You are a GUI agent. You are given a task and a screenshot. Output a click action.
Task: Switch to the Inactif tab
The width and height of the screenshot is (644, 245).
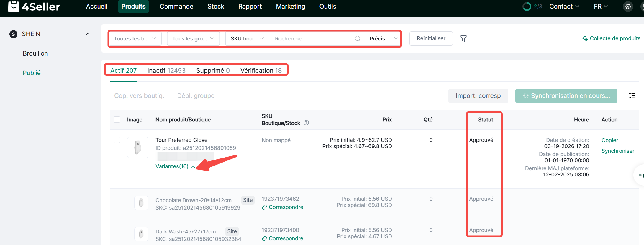166,71
